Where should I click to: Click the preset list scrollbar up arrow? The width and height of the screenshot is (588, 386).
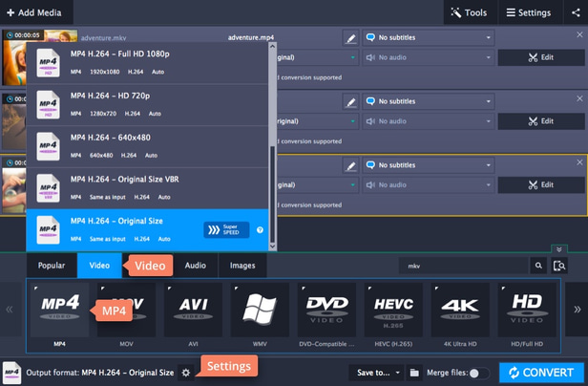273,46
